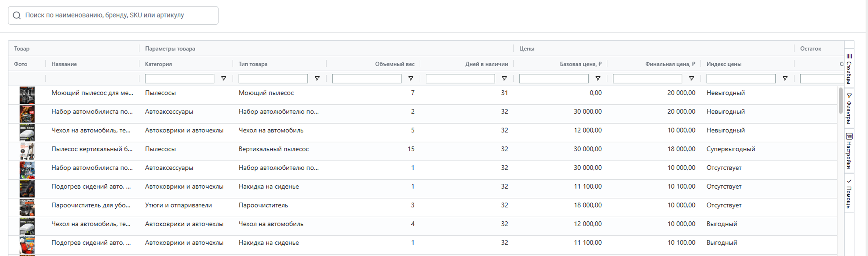868x256 pixels.
Task: Click the product search input field
Action: (x=118, y=15)
